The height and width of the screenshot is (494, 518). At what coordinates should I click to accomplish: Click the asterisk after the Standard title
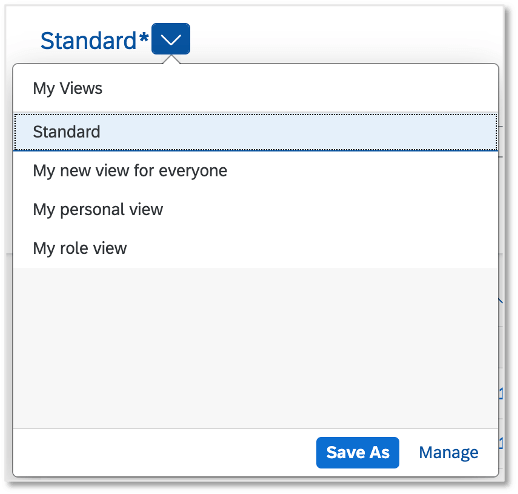coord(144,37)
